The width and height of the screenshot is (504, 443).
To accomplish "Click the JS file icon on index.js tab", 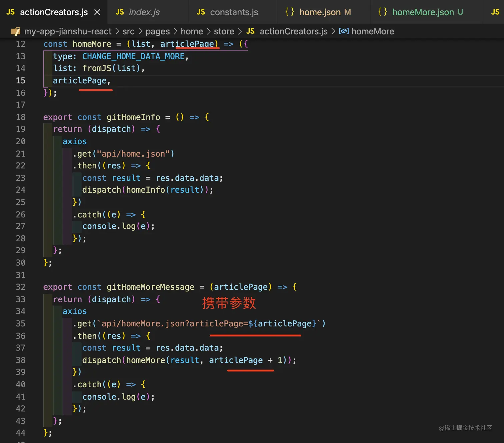I will (120, 12).
